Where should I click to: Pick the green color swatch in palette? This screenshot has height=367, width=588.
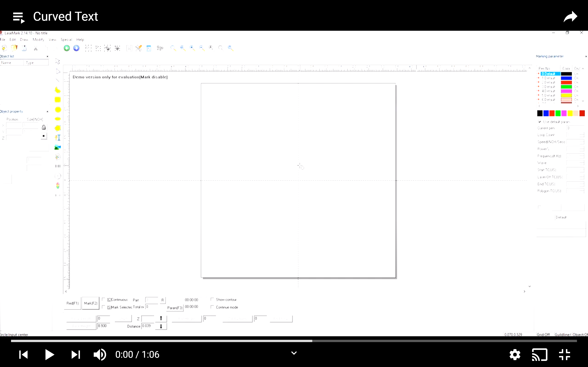click(x=558, y=113)
